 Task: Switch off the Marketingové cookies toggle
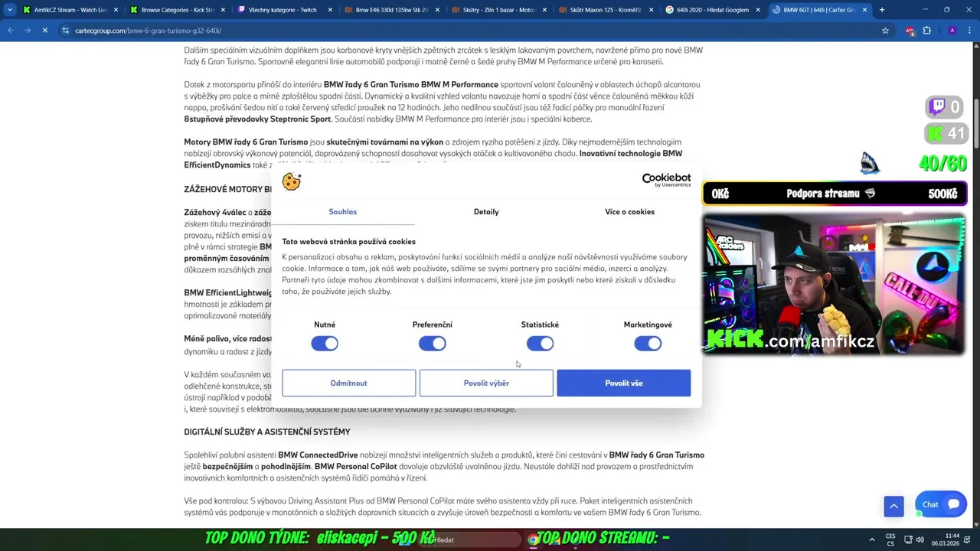coord(648,344)
